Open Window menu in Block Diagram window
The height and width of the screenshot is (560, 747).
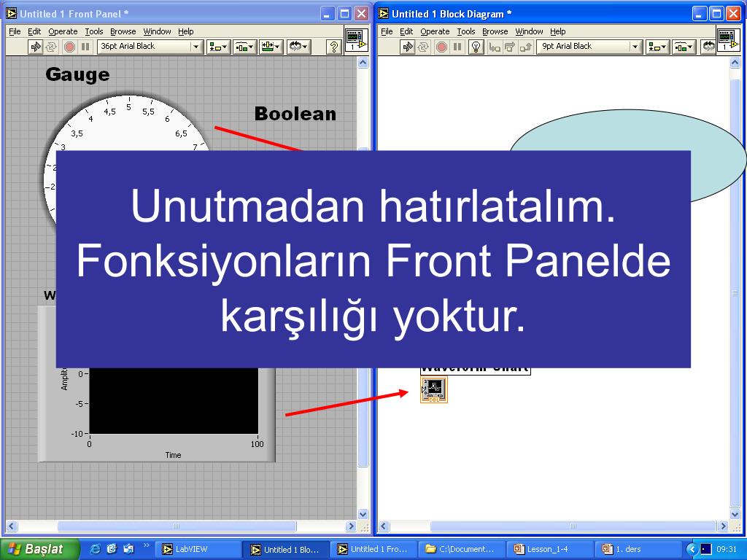coord(530,31)
